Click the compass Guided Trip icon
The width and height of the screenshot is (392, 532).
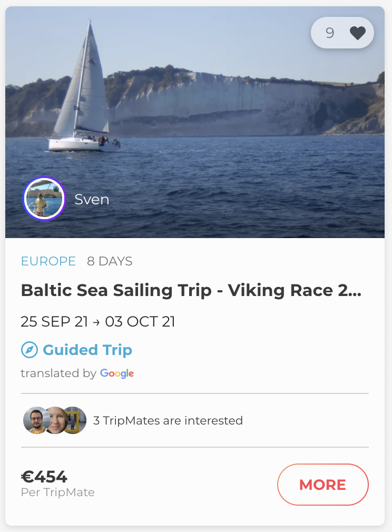click(29, 350)
